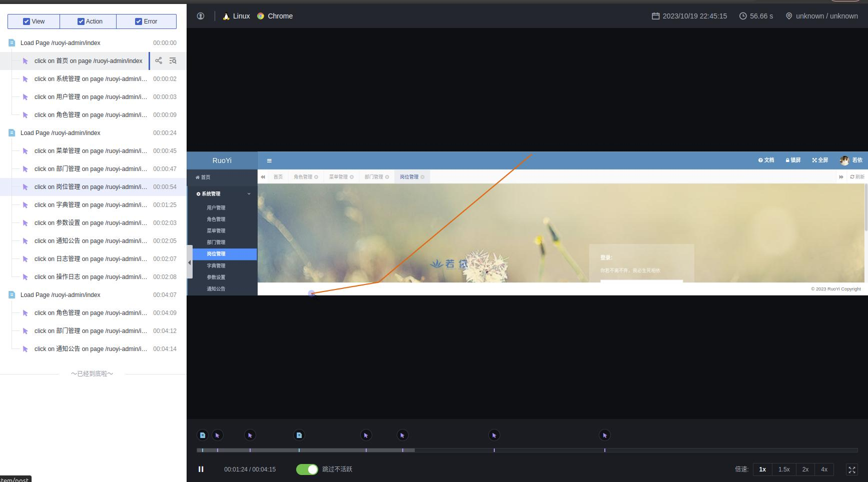Set playback speed to 4x

(x=824, y=469)
